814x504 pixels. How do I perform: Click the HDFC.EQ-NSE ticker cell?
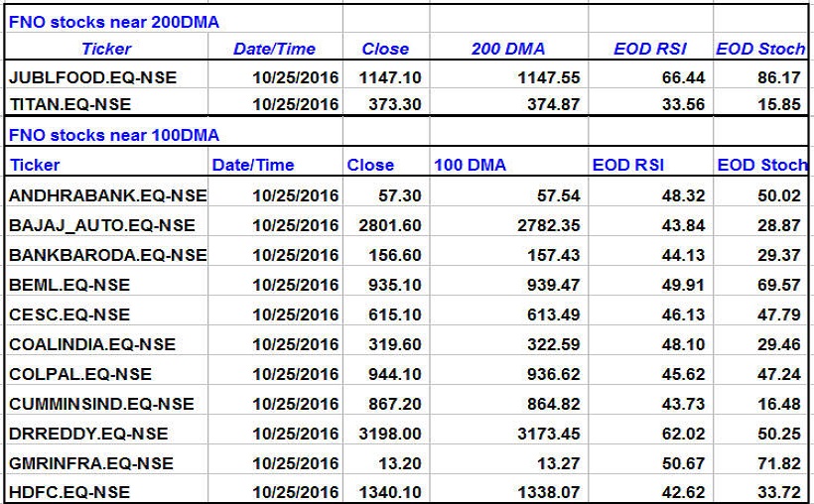point(69,491)
